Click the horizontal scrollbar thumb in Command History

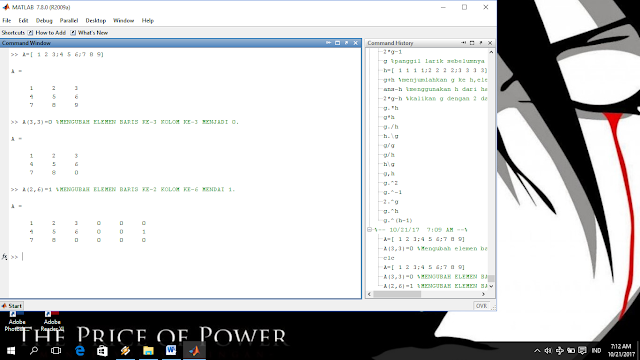tap(397, 294)
